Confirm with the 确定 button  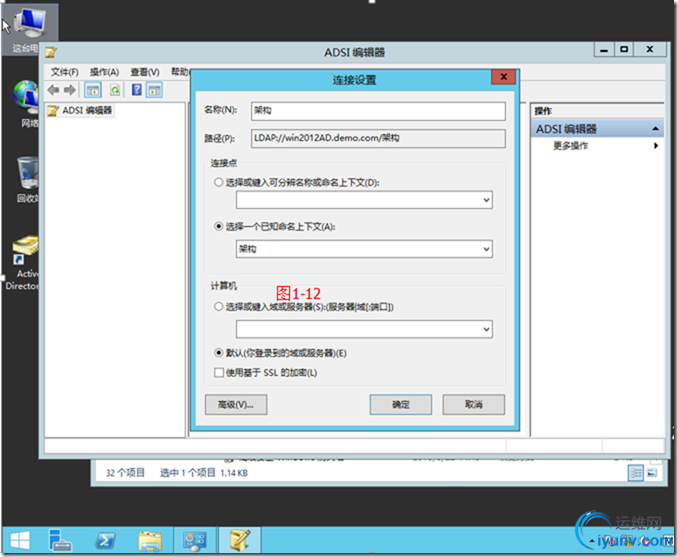coord(400,405)
